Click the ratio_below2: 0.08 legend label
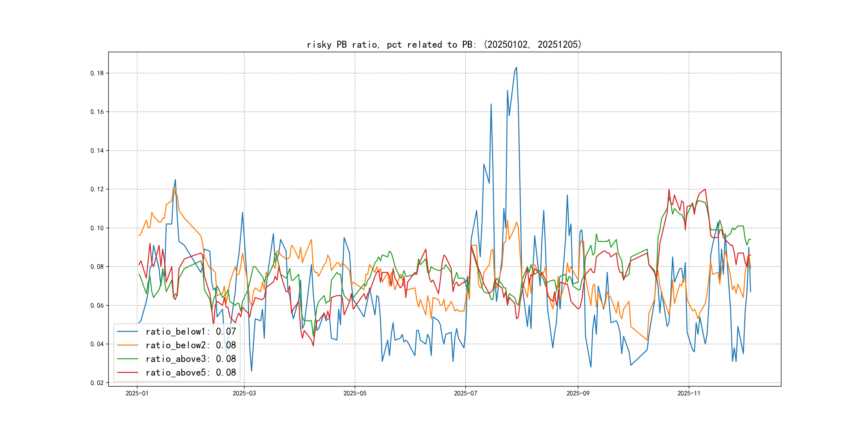Image resolution: width=868 pixels, height=434 pixels. pos(191,345)
